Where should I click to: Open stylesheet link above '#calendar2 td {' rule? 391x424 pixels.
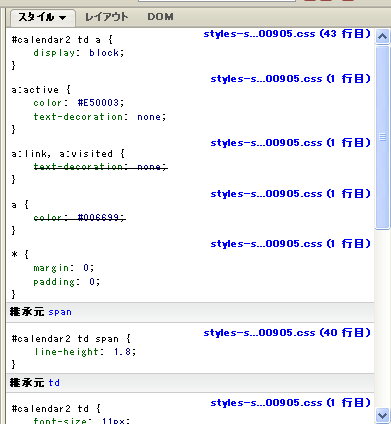290,403
